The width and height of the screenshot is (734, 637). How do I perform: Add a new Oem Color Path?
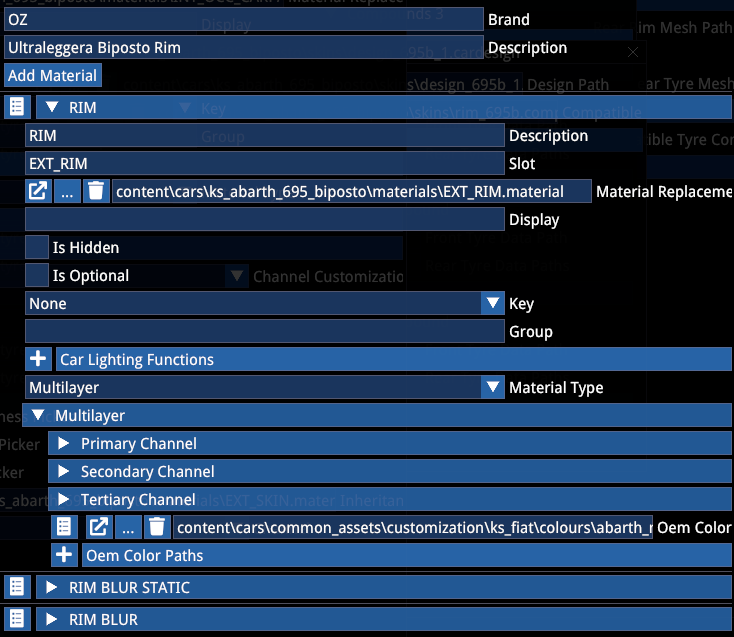(x=64, y=555)
